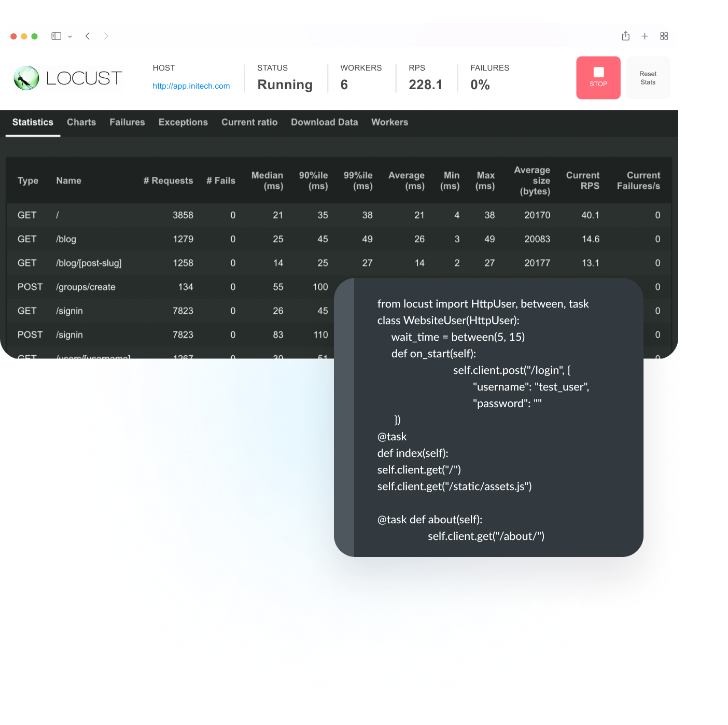This screenshot has height=725, width=728.
Task: Expand the sidebar dropdown chevron
Action: coord(70,37)
